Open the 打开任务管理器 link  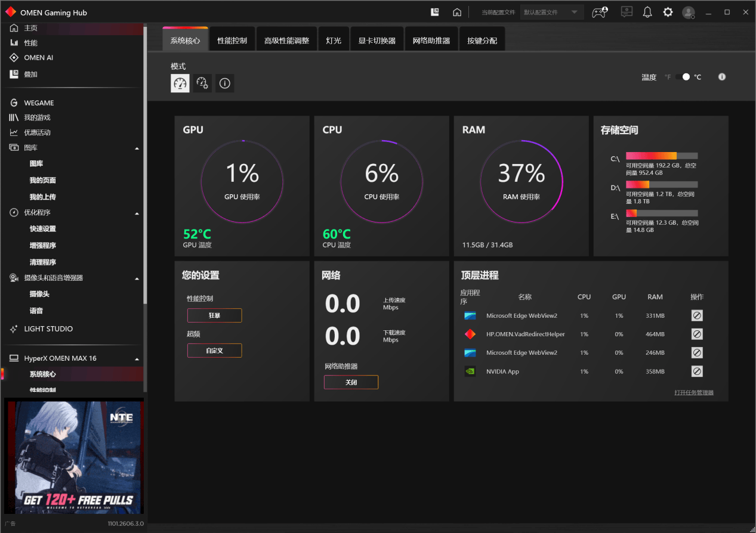point(694,392)
